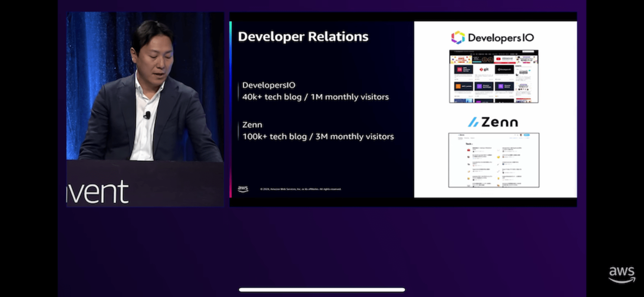Image resolution: width=644 pixels, height=297 pixels.
Task: Tap the speaker video feed panel
Action: tap(145, 109)
